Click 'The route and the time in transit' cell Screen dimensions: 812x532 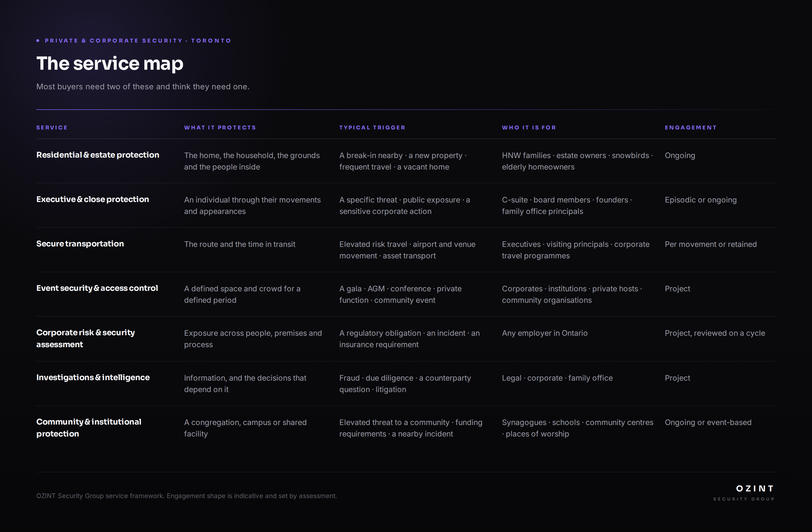coord(240,244)
